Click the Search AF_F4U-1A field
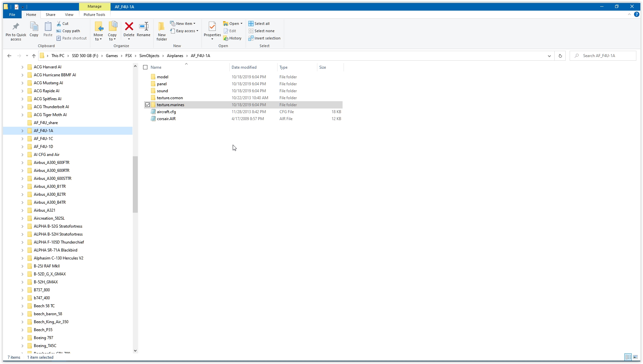This screenshot has height=364, width=643. (606, 56)
